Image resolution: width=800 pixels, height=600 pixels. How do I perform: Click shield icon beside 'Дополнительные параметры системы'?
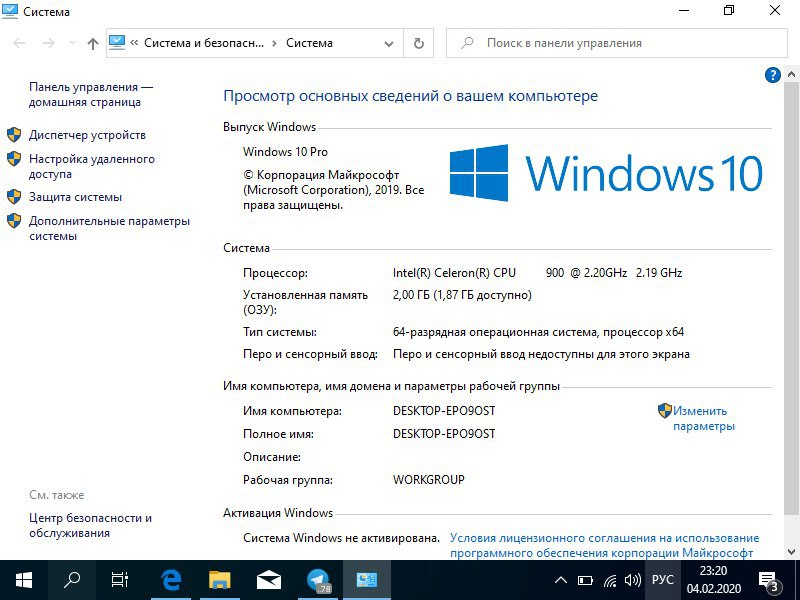tap(14, 221)
